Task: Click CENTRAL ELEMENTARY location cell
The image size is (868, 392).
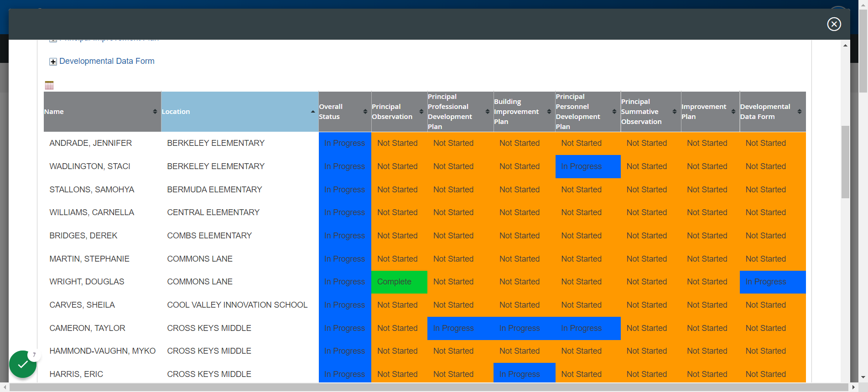Action: [x=213, y=212]
